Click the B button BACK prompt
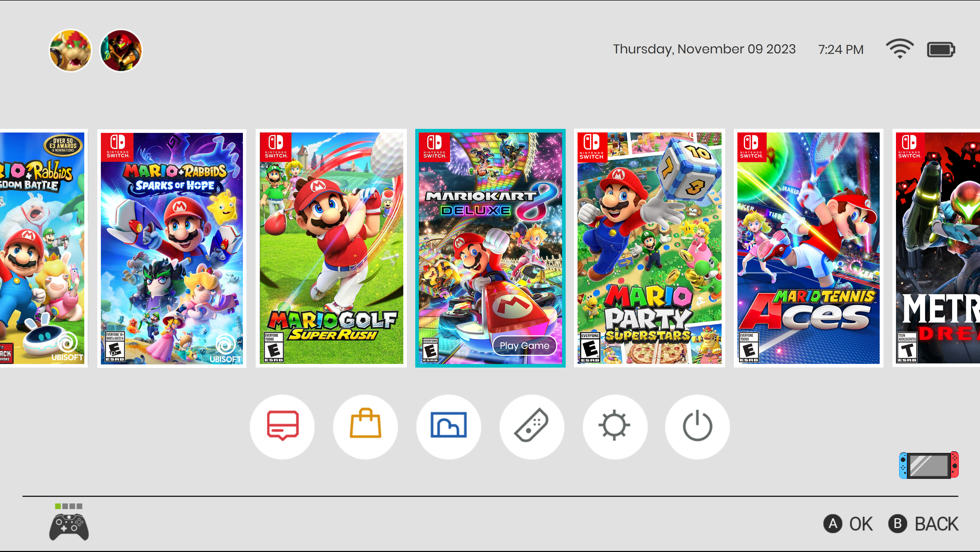 point(923,524)
